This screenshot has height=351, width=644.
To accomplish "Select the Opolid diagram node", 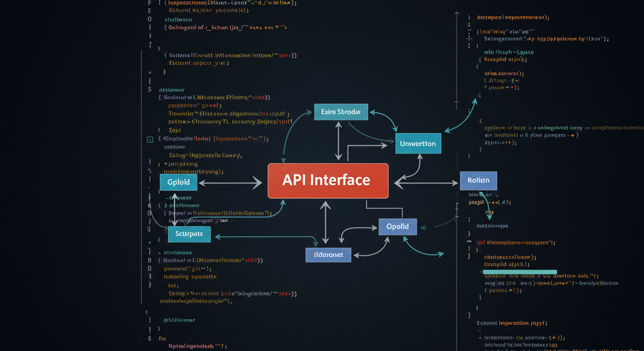I will click(397, 227).
